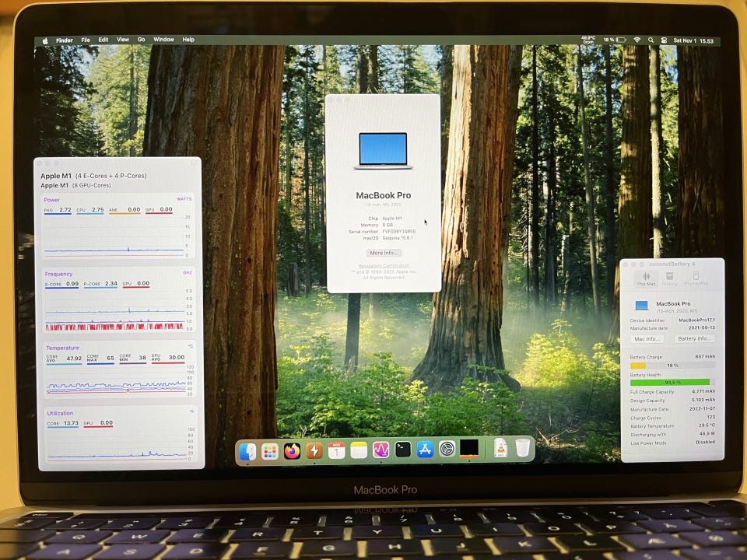Open the Finder menu
This screenshot has width=747, height=560.
pos(65,40)
